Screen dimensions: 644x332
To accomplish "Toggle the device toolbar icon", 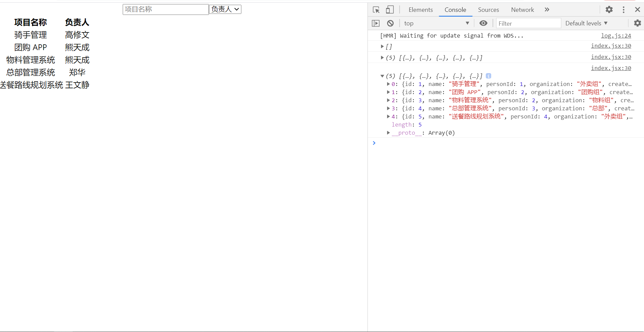I will (390, 10).
